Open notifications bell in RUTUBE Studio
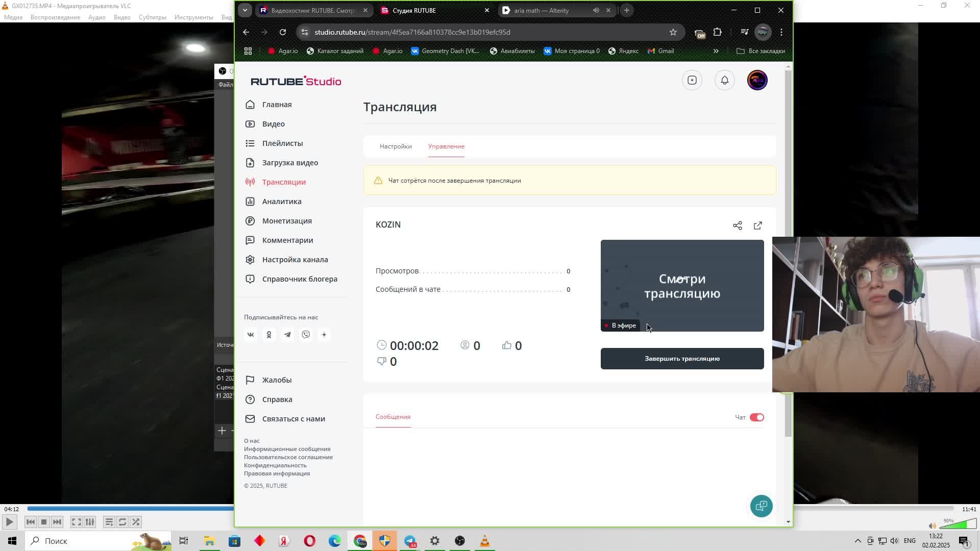Image resolution: width=980 pixels, height=551 pixels. (x=724, y=80)
